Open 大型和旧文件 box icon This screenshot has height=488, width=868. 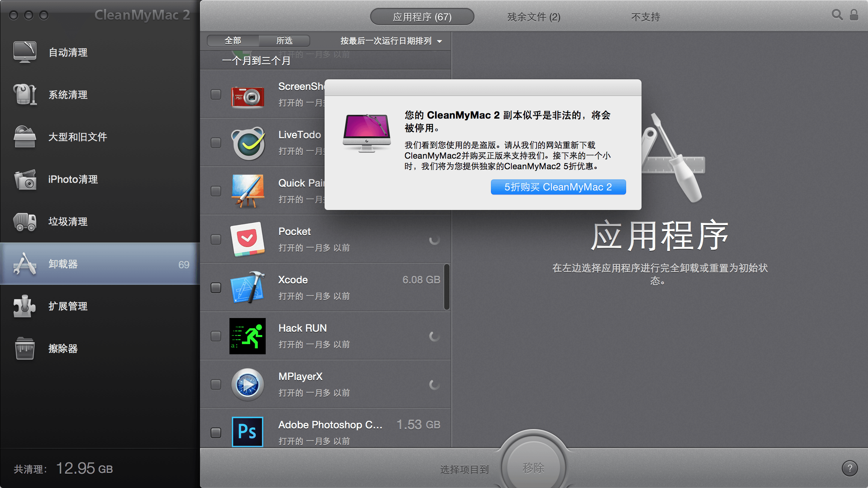[x=25, y=137]
